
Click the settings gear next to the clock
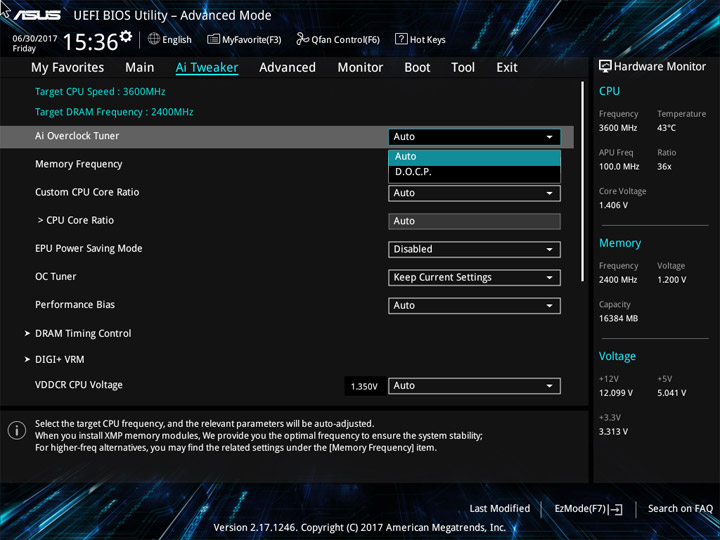click(126, 36)
